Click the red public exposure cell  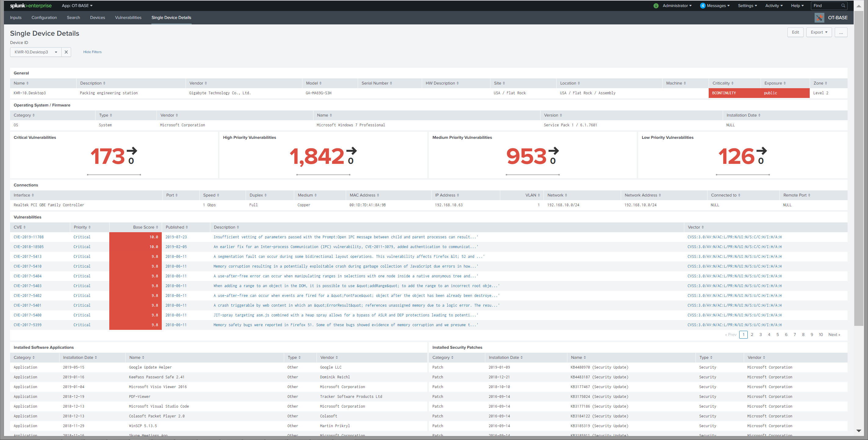tap(785, 93)
